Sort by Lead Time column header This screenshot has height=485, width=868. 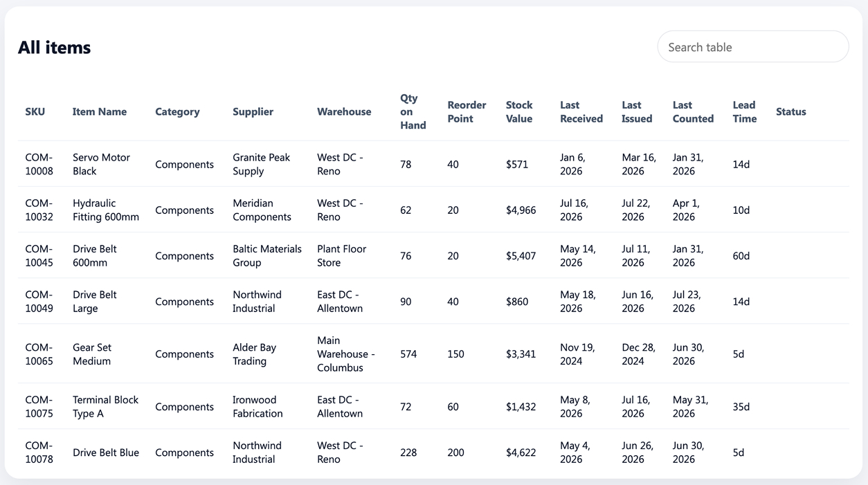(745, 111)
